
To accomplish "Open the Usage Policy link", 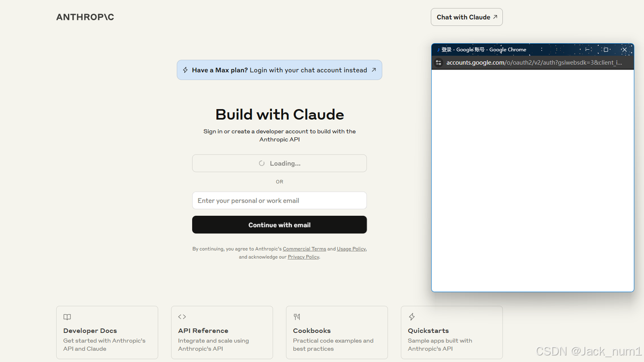I will (x=351, y=249).
